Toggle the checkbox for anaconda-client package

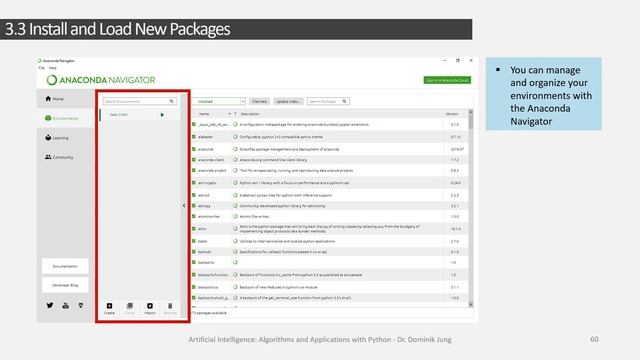(x=194, y=160)
